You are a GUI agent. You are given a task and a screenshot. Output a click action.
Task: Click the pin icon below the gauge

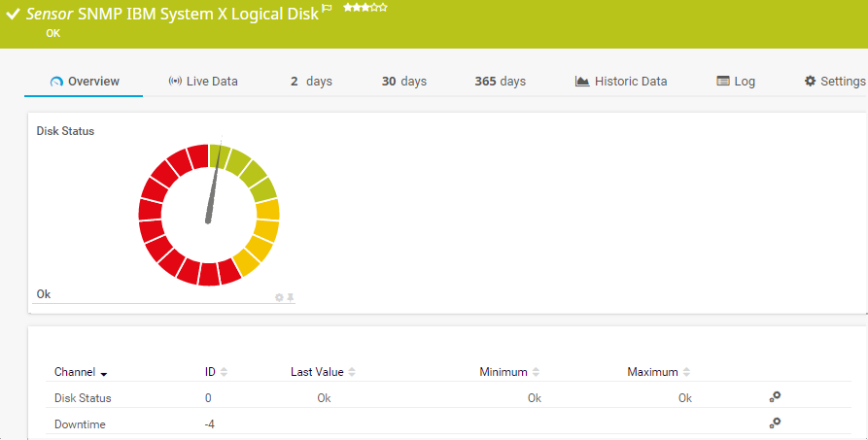pyautogui.click(x=290, y=297)
